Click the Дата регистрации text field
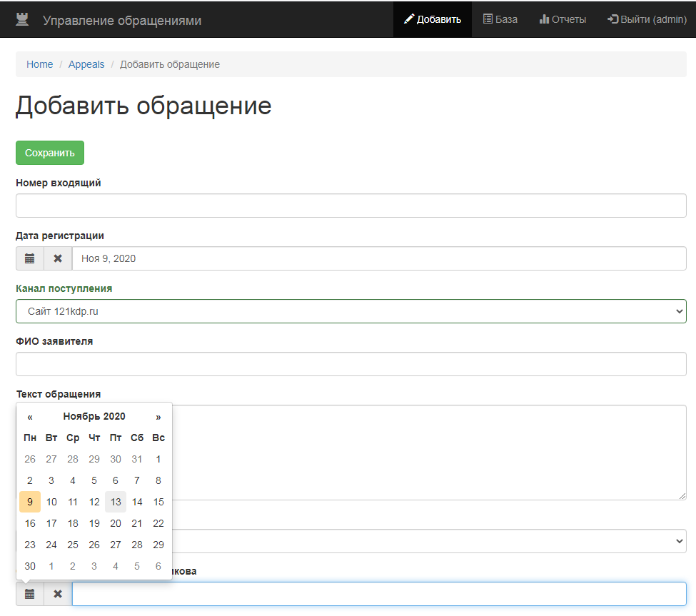This screenshot has height=616, width=696. [x=379, y=258]
